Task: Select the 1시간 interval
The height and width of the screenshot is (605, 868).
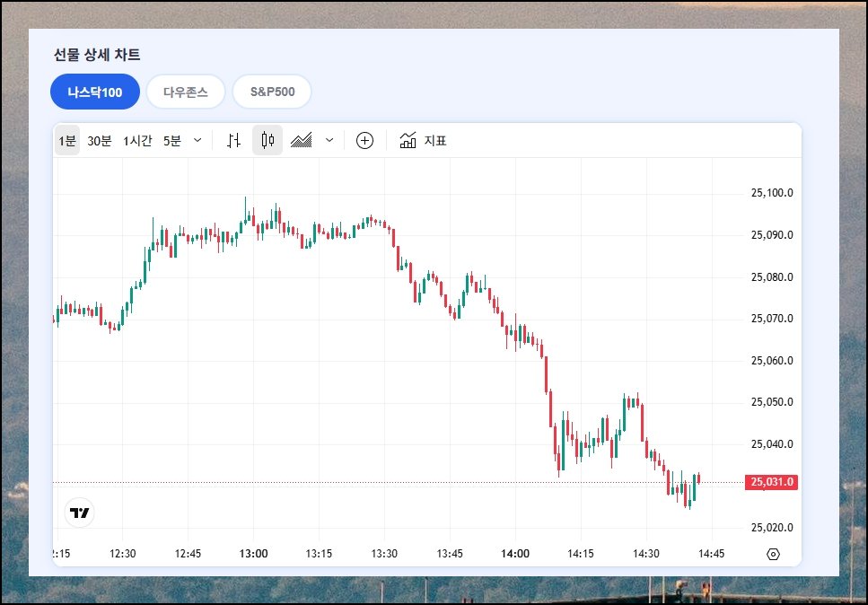Action: pyautogui.click(x=137, y=141)
